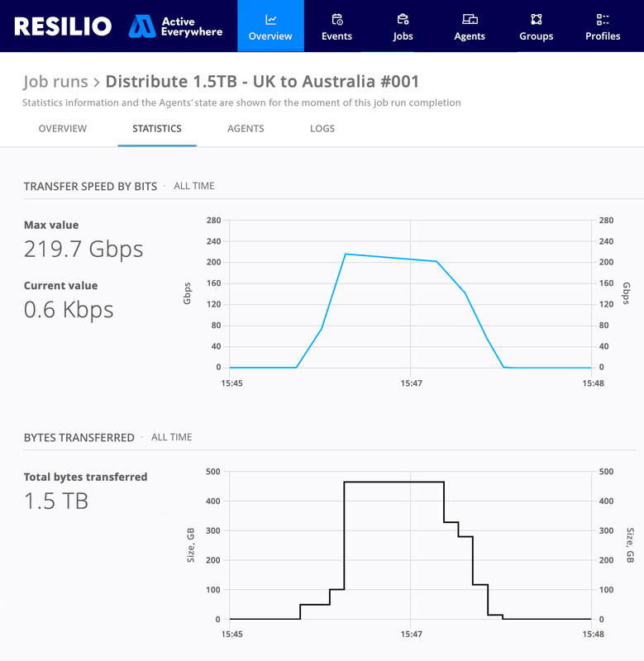This screenshot has width=644, height=661.
Task: Click the Resilio logo text
Action: pos(63,26)
